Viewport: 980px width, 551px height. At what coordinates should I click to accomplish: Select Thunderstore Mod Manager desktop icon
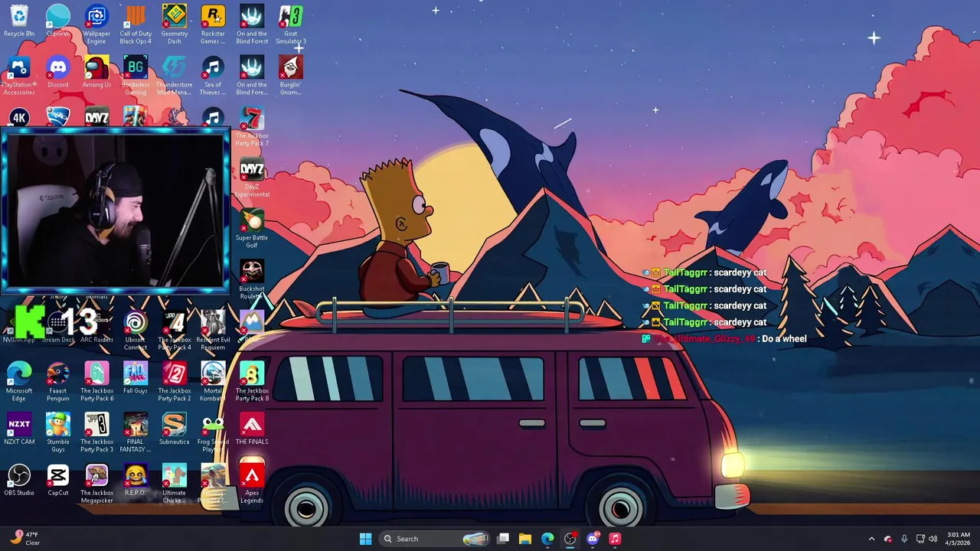tap(174, 76)
